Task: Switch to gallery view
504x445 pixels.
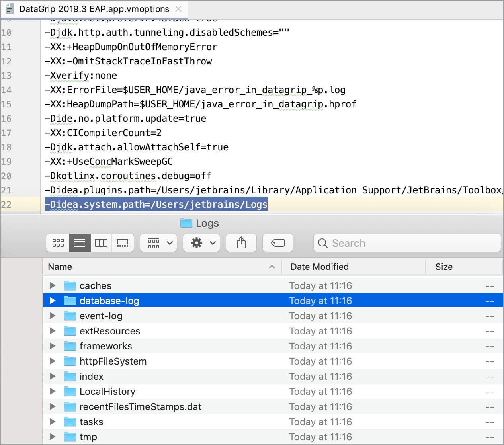Action: point(123,243)
